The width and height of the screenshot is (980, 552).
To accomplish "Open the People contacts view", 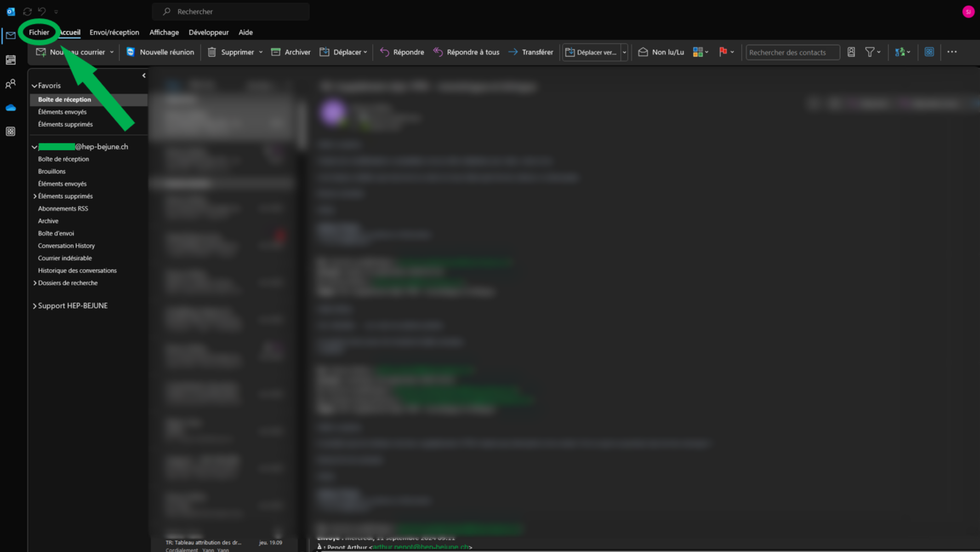I will tap(11, 84).
